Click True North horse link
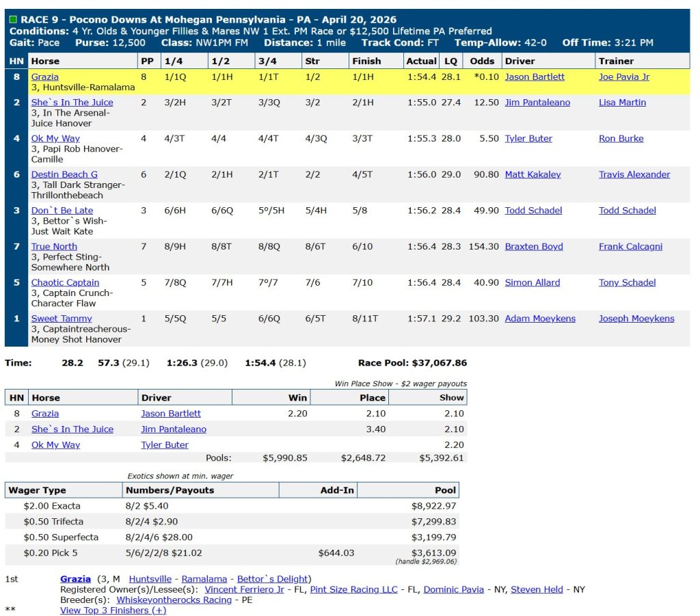The height and width of the screenshot is (616, 700). (x=54, y=246)
